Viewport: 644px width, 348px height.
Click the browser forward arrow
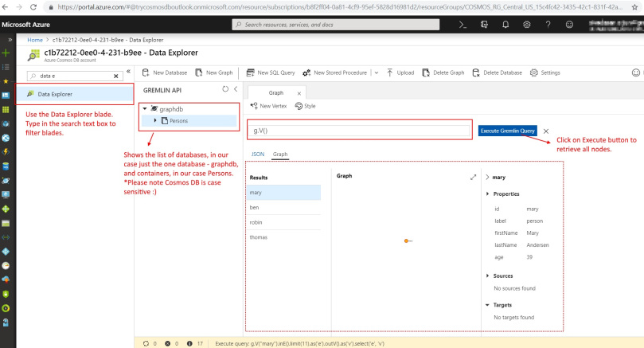pyautogui.click(x=19, y=7)
